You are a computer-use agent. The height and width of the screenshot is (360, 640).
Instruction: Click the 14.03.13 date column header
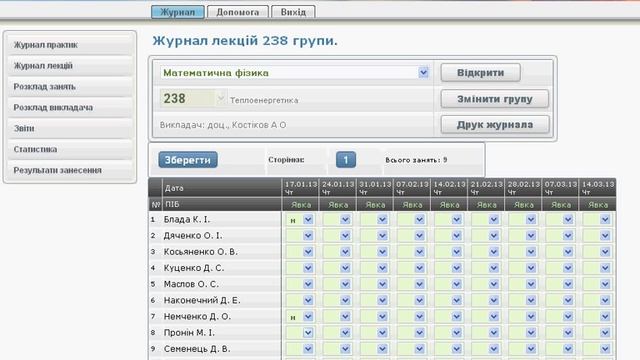coord(598,188)
